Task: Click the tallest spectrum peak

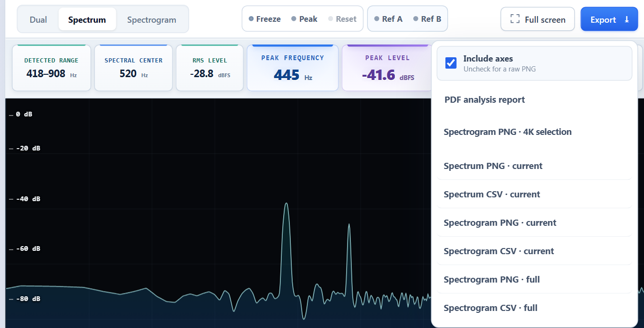Action: 286,204
